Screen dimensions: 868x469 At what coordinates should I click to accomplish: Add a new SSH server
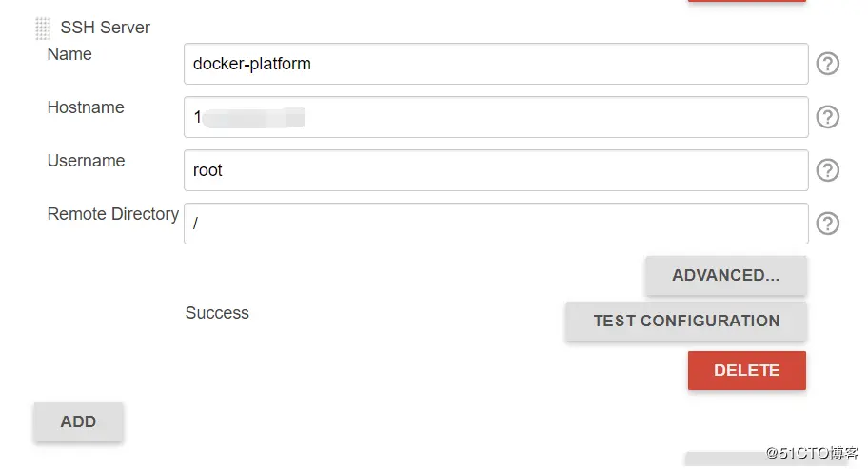tap(78, 421)
